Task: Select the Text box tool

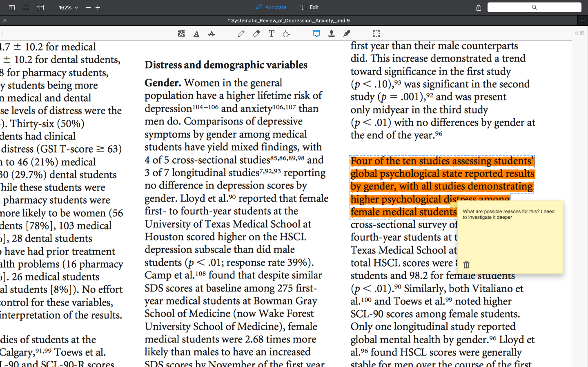Action: 272,33
